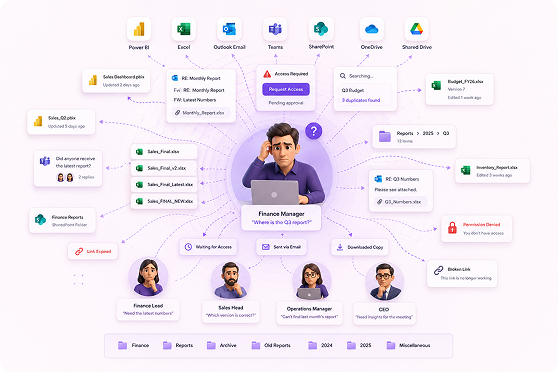Click the Teams icon in chat card
The image size is (558, 372).
45,161
